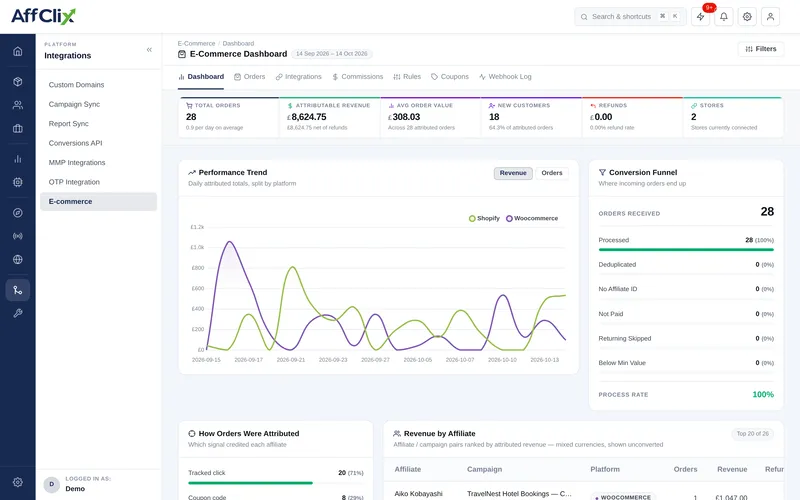
Task: Open the bottom settings gear in the left rail
Action: point(18,482)
